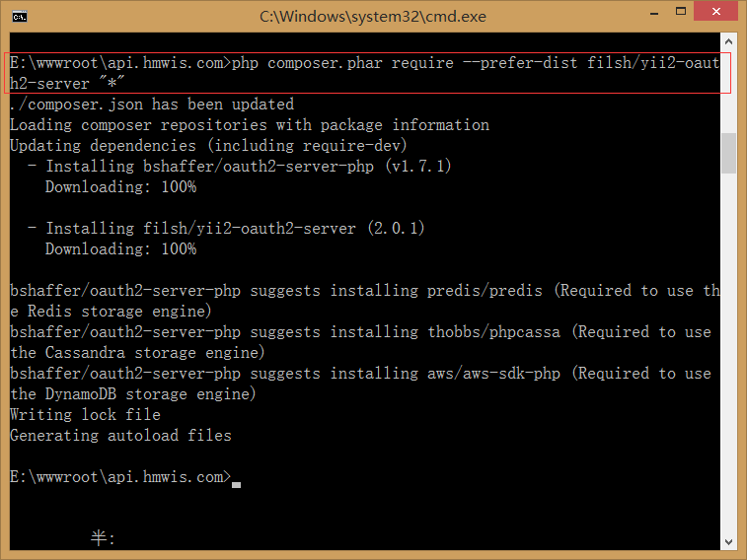Click the scrollbar down arrow
This screenshot has height=560, width=747.
pyautogui.click(x=729, y=540)
